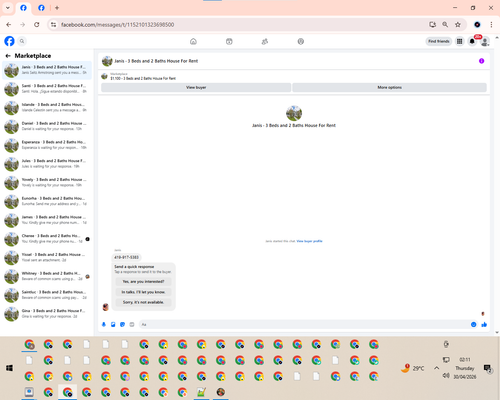This screenshot has height=400, width=500.
Task: Focus the 'Aa' message input field
Action: (303, 324)
